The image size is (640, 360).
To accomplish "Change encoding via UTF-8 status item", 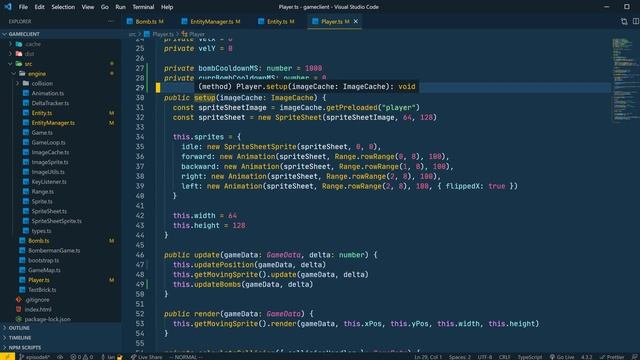I will pos(485,357).
